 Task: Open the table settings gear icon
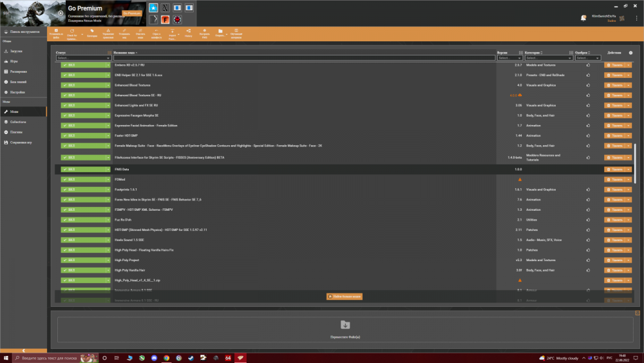point(631,53)
